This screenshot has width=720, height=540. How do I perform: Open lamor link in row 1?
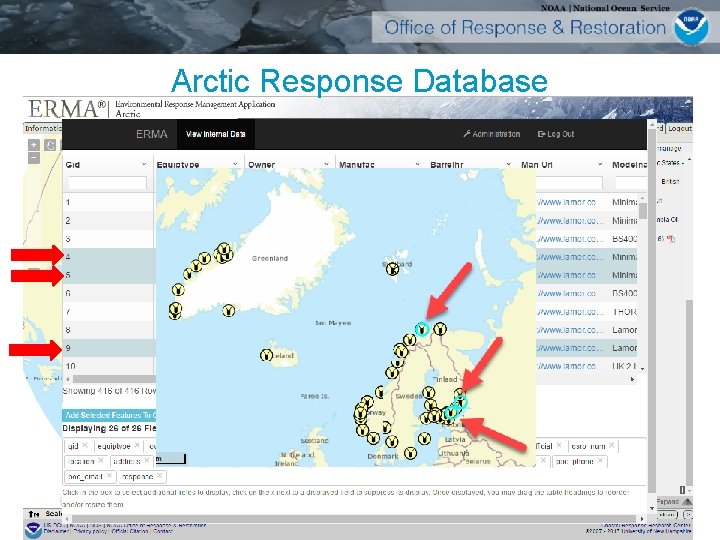pyautogui.click(x=566, y=202)
